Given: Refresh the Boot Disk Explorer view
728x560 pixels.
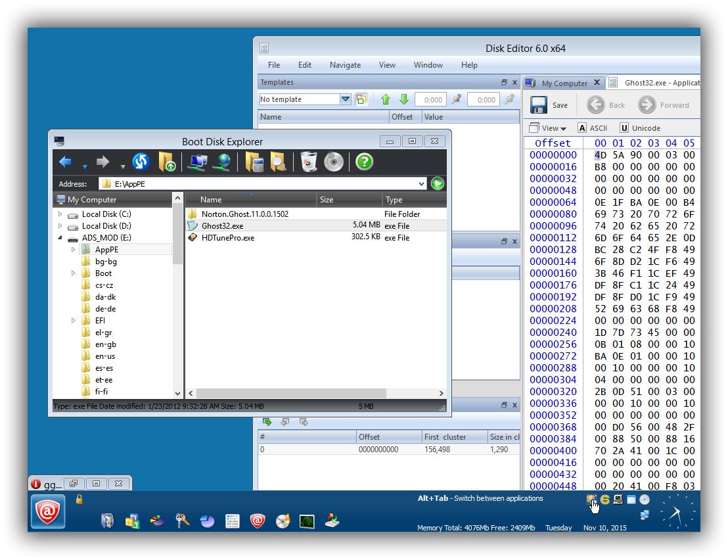Looking at the screenshot, I should [x=141, y=162].
